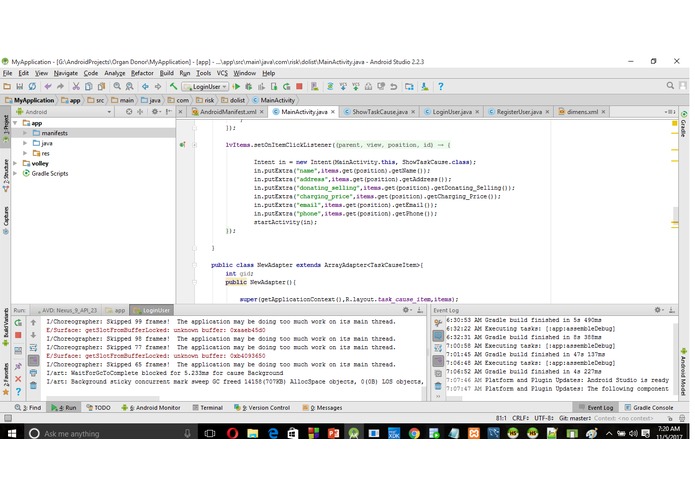Switch to the ShowTaskCause.java tab

coord(379,112)
